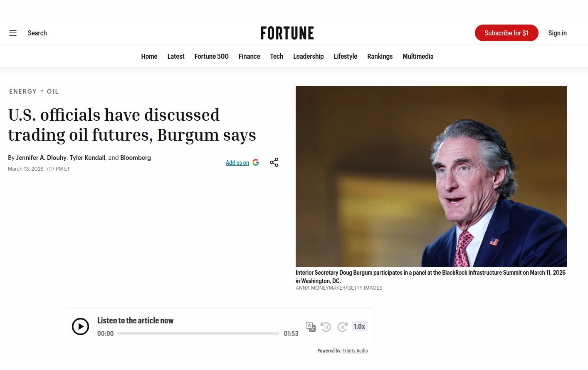Click the 00:00 elapsed time
Image resolution: width=588 pixels, height=370 pixels.
point(105,333)
